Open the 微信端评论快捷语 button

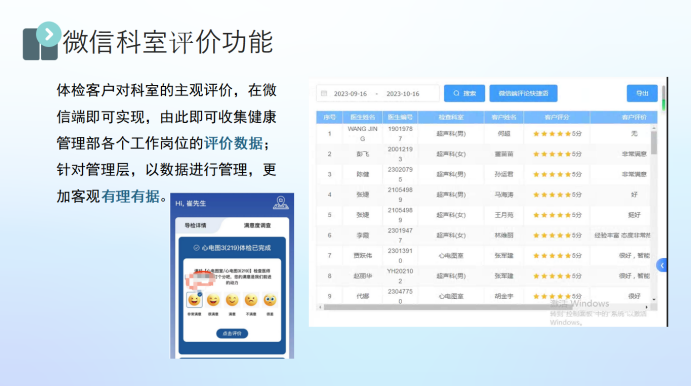[x=523, y=93]
